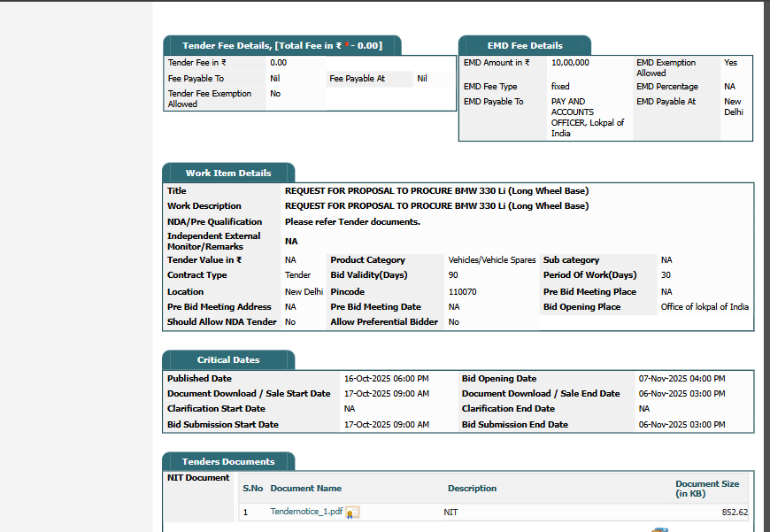This screenshot has width=770, height=532.
Task: Click the Work Item Details section header
Action: [228, 173]
